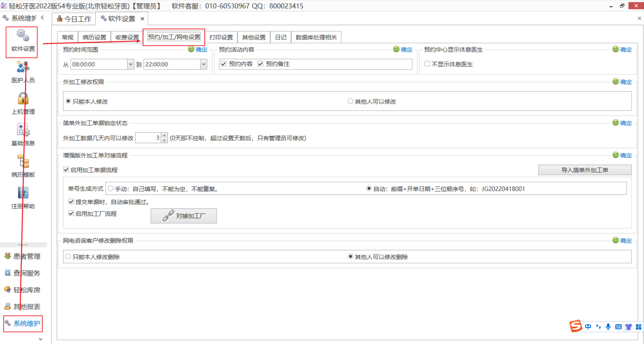
Task: Close all tabs X at right edge
Action: click(x=639, y=18)
